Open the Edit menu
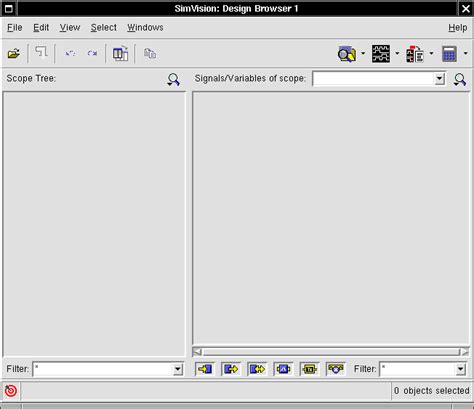This screenshot has width=474, height=409. (x=41, y=28)
